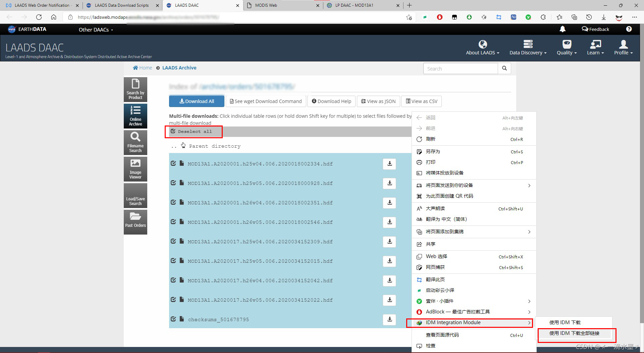Click View as JSON button
The image size is (644, 353).
pos(378,101)
